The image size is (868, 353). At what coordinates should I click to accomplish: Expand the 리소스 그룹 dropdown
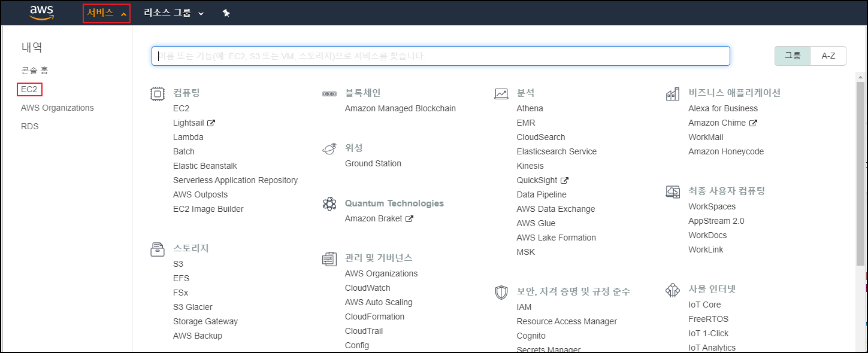[x=174, y=13]
